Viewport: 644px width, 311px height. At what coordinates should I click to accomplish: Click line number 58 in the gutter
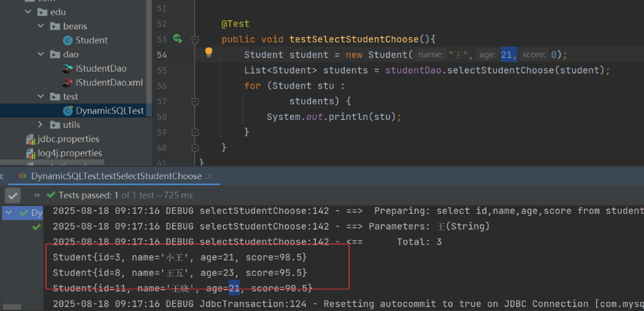tap(162, 117)
